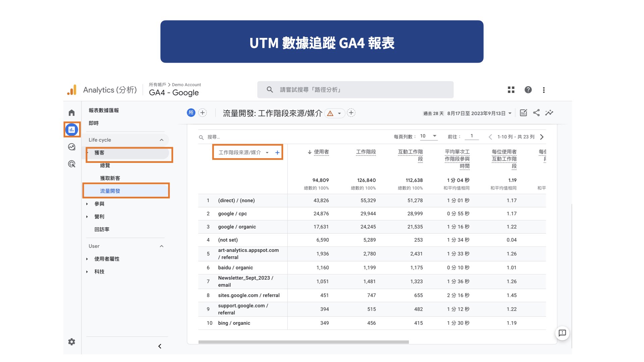Collapse the User section
The height and width of the screenshot is (362, 644).
click(162, 246)
